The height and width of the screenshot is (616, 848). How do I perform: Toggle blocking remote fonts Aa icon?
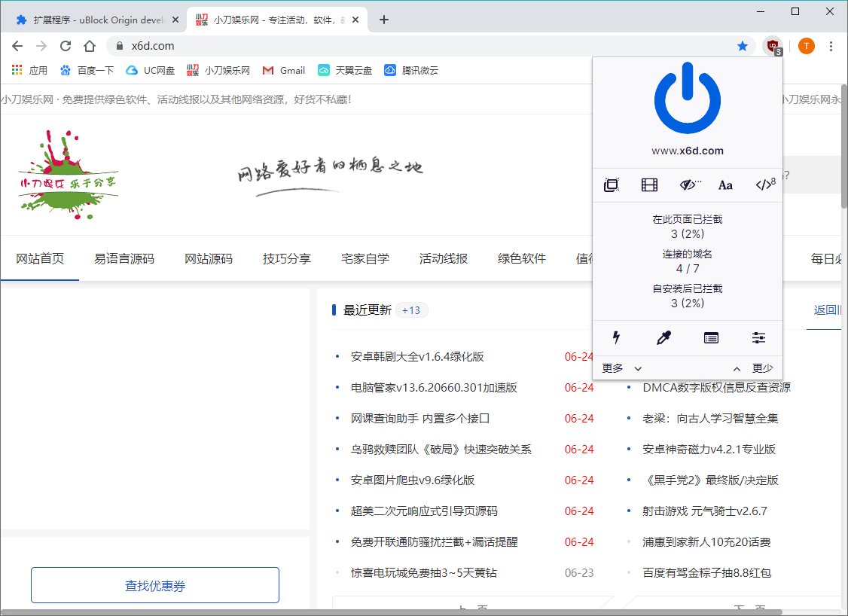click(725, 185)
